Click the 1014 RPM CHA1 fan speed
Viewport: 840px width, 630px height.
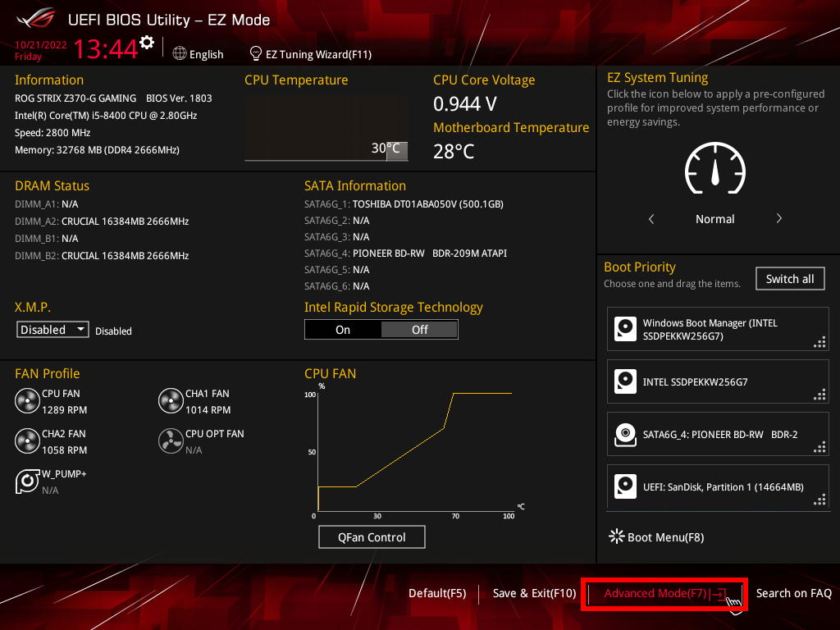208,410
